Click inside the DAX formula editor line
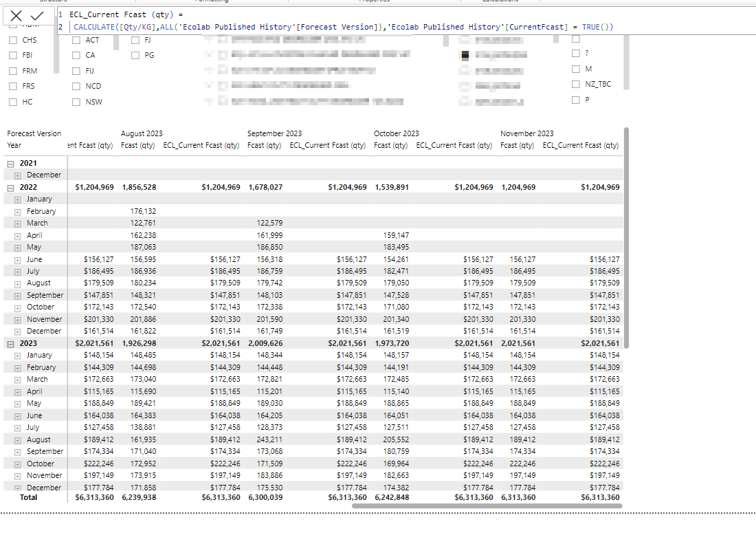 [x=343, y=27]
